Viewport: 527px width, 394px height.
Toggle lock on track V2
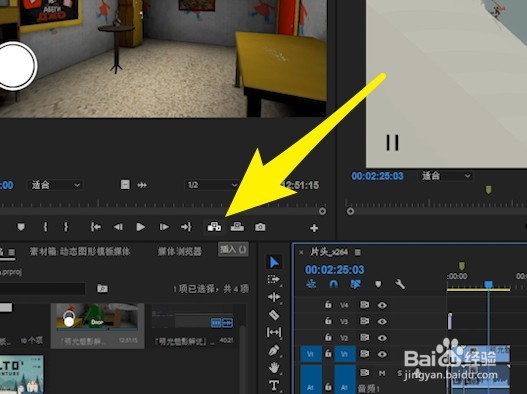pyautogui.click(x=328, y=337)
